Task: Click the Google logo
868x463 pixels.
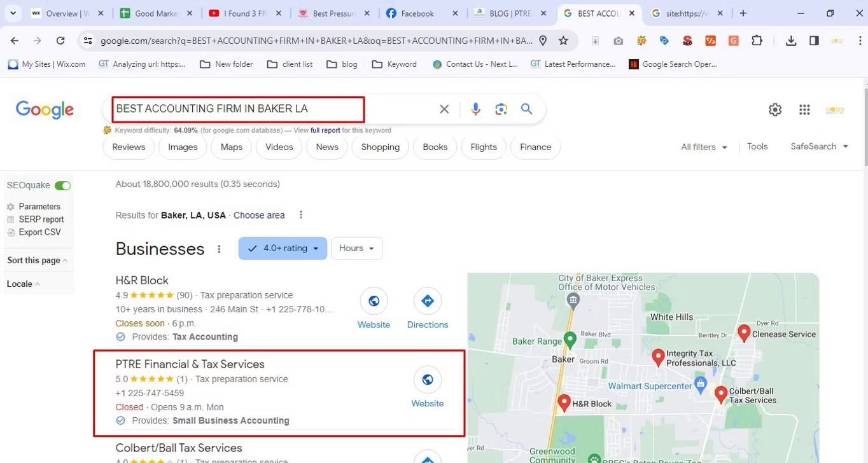Action: (45, 110)
